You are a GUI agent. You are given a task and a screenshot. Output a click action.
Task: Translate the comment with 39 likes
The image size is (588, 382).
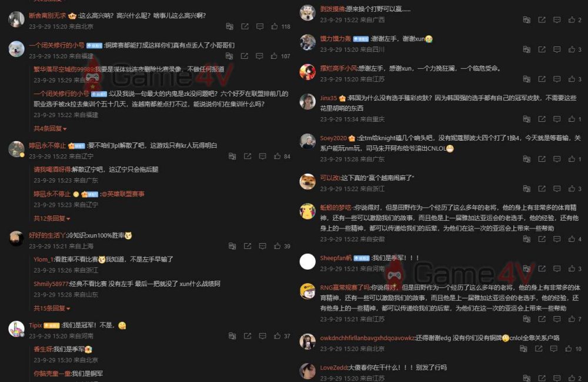232,246
